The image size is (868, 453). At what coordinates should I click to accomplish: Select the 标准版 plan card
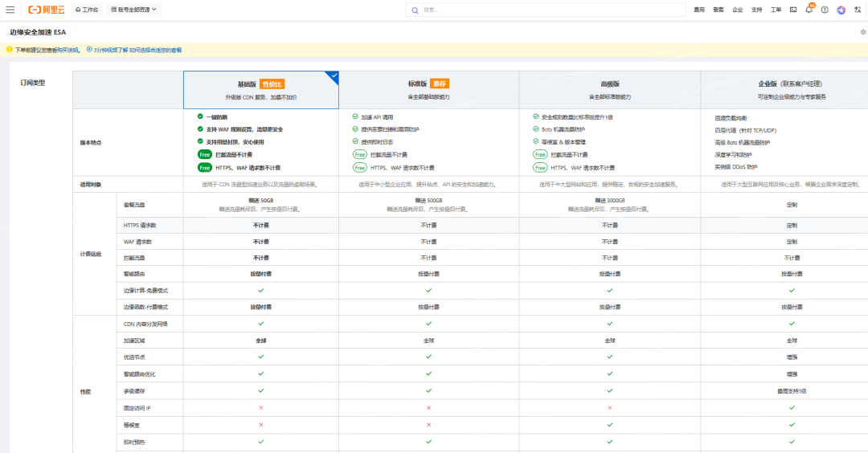pyautogui.click(x=429, y=90)
